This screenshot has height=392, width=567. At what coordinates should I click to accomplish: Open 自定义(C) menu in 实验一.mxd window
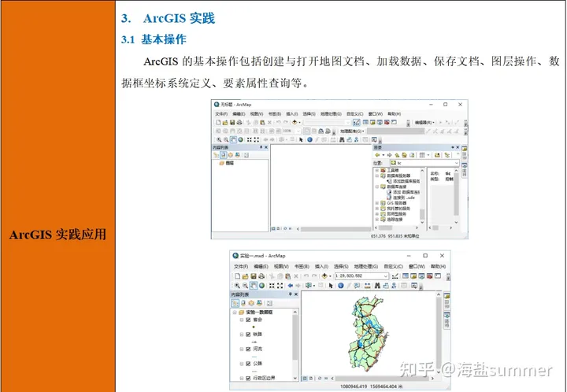(x=394, y=266)
